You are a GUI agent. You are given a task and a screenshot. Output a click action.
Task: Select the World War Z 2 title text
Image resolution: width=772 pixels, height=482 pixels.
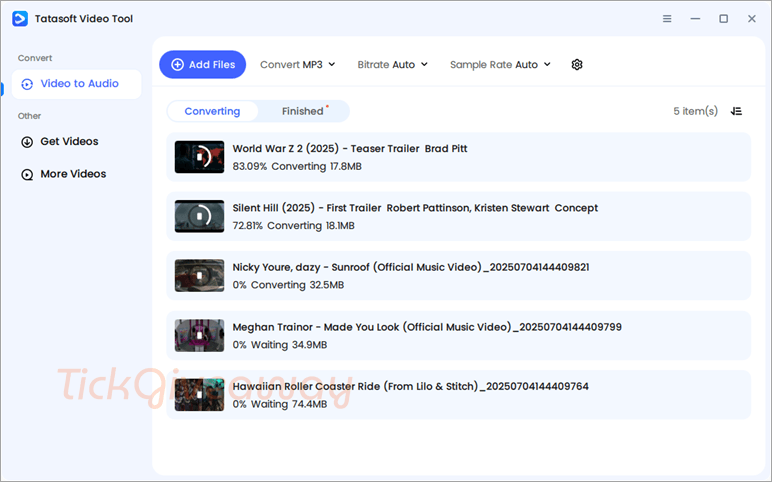(x=350, y=149)
